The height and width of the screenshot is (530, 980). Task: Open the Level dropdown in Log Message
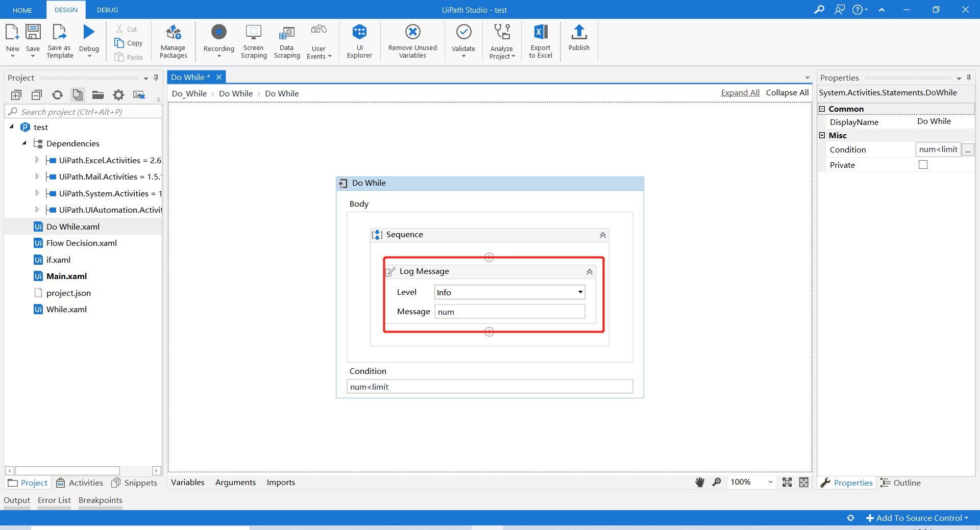click(x=580, y=292)
